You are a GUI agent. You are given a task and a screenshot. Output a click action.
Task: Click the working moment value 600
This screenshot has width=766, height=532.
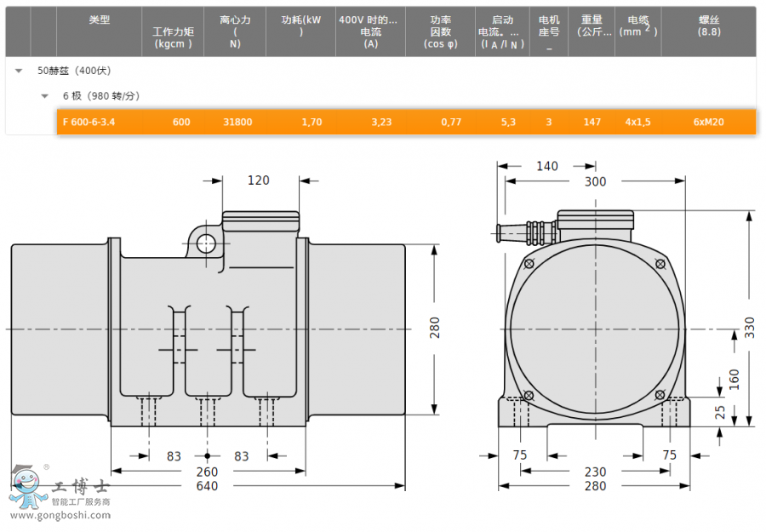pyautogui.click(x=181, y=122)
